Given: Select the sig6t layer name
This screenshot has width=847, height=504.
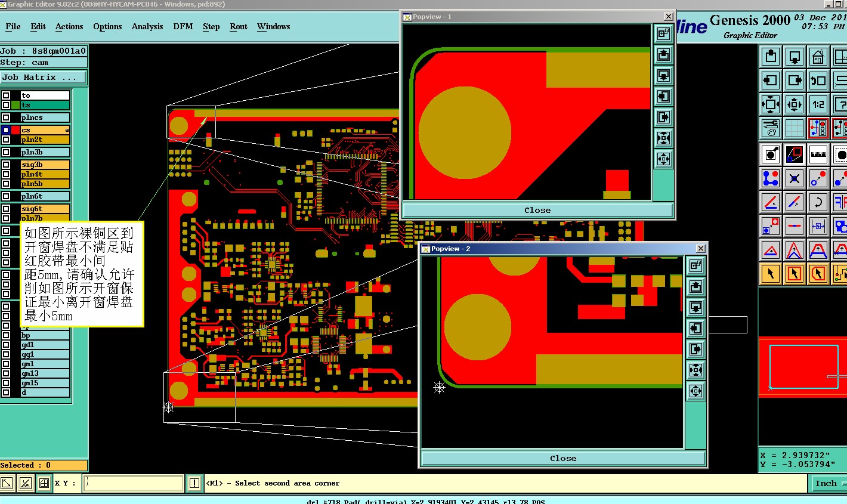Looking at the screenshot, I should pos(45,209).
